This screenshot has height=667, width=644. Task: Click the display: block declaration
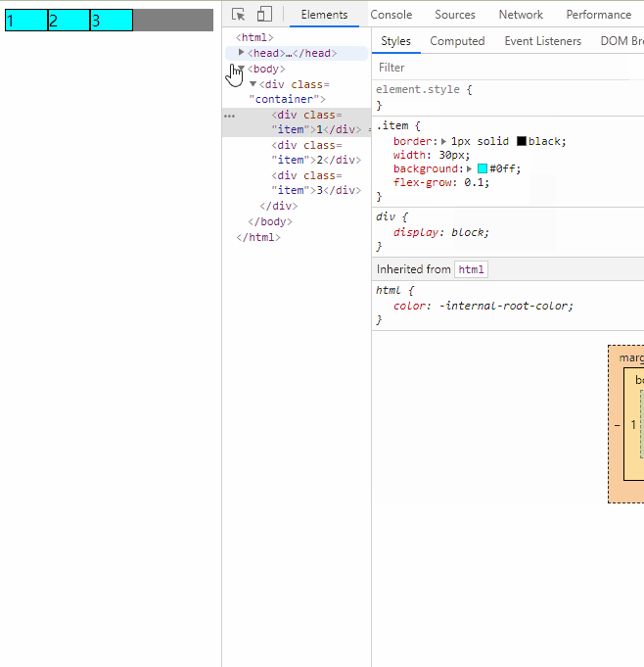tap(441, 232)
